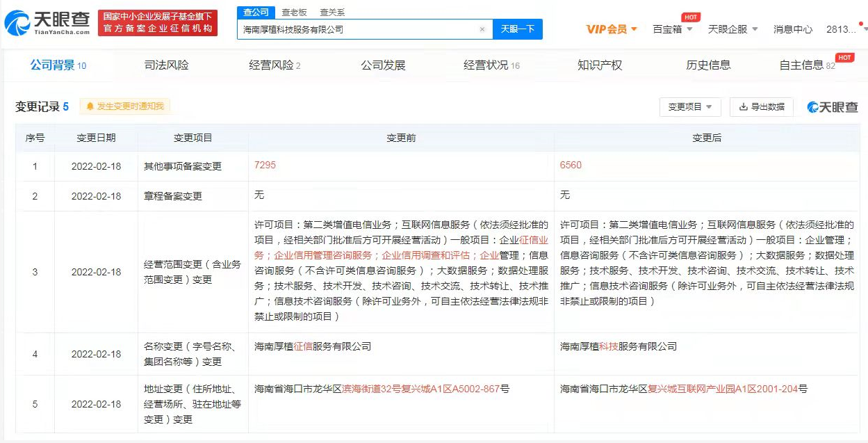868x443 pixels.
Task: Click the bell icon beside 发生变更时通知我
Action: (x=89, y=106)
